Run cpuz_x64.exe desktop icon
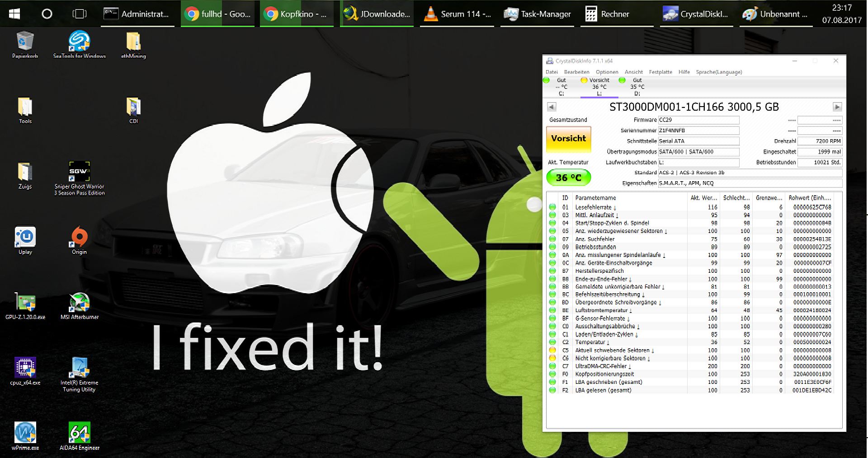 [25, 371]
